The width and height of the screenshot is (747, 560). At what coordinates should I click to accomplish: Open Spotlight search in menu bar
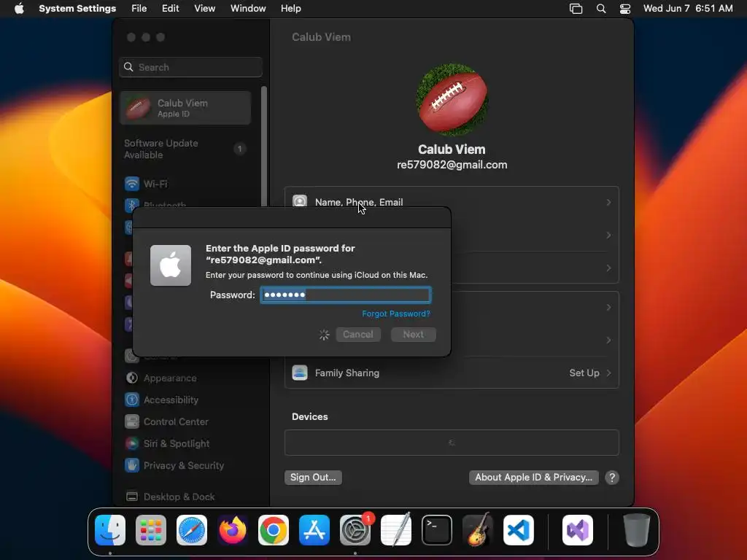coord(601,9)
